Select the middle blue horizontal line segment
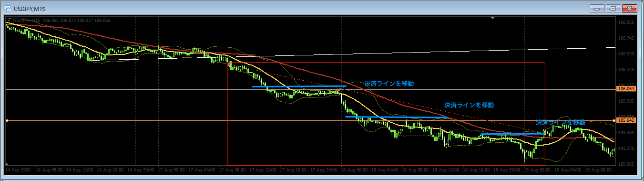The height and width of the screenshot is (181, 644). pos(396,117)
